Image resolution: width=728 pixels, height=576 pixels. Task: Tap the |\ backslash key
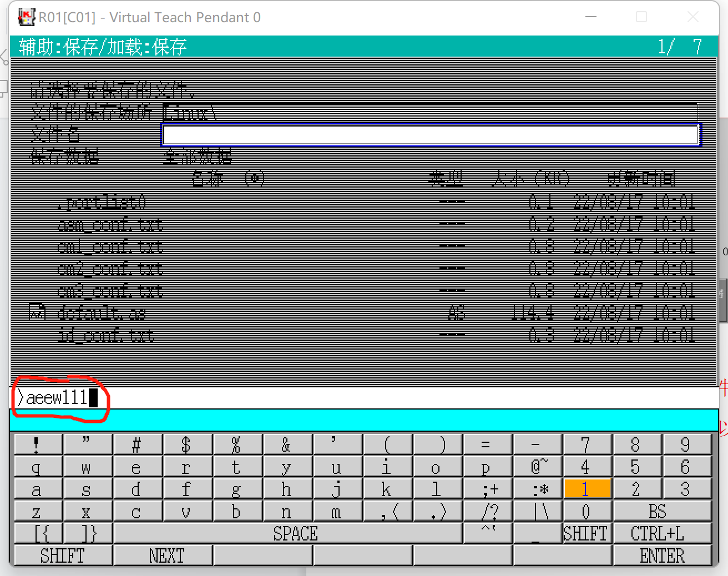(537, 511)
